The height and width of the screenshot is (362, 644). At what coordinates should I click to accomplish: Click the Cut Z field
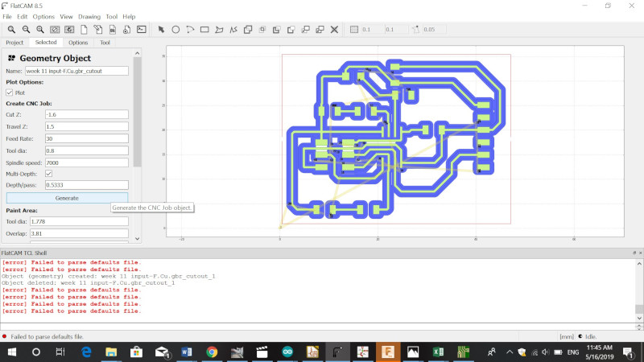[x=87, y=114]
